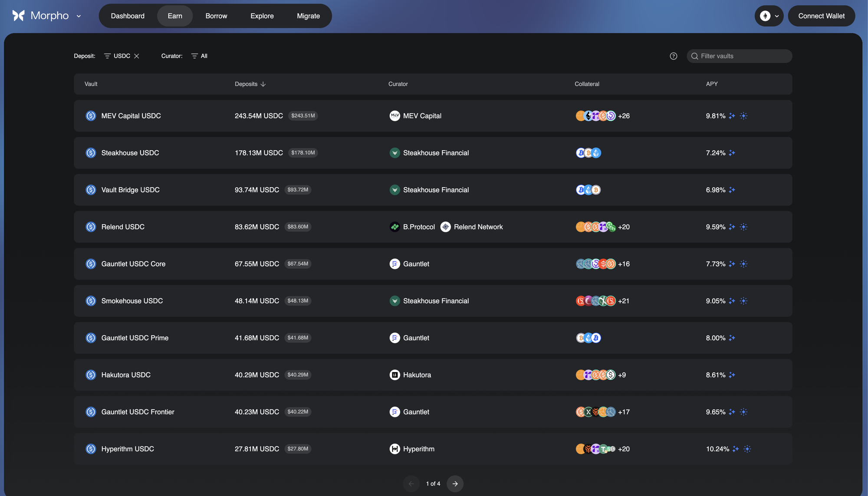Click the USDC coin icon for Smokehouse USDC
868x496 pixels.
tap(91, 301)
